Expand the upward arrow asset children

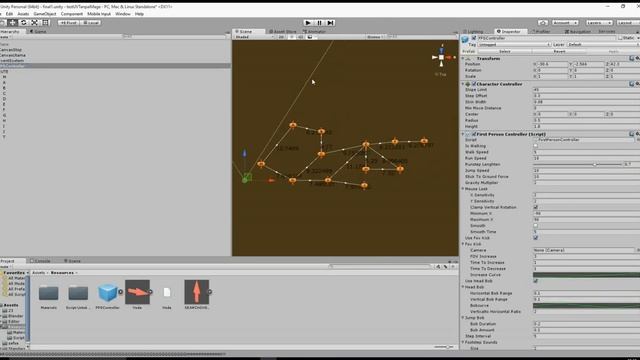[210, 292]
